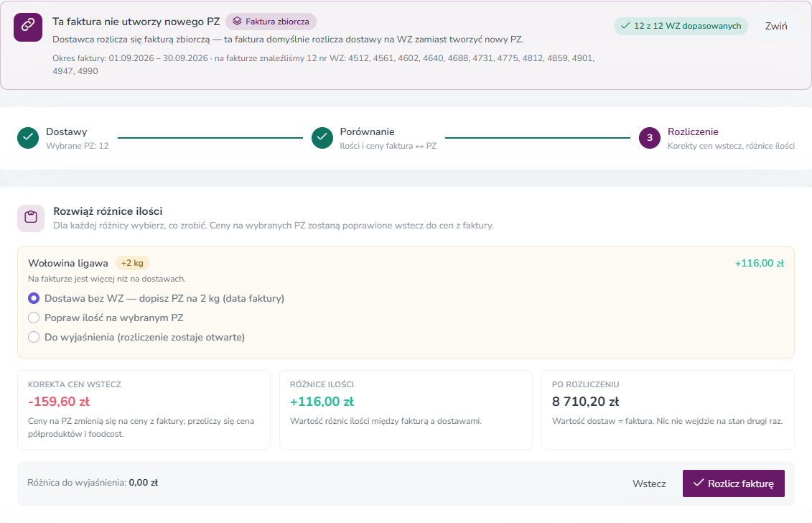Click the step 3 circle for Rozliczenie
This screenshot has height=523, width=812.
[650, 138]
